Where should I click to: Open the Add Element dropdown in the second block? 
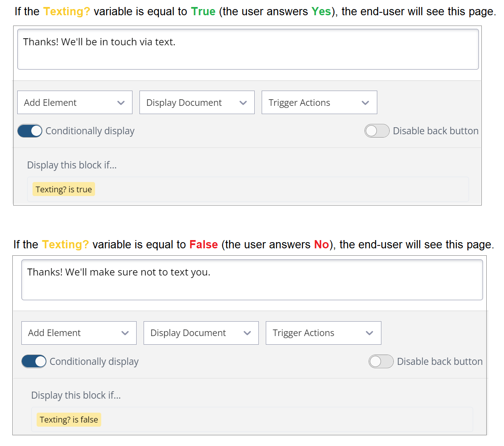click(79, 333)
